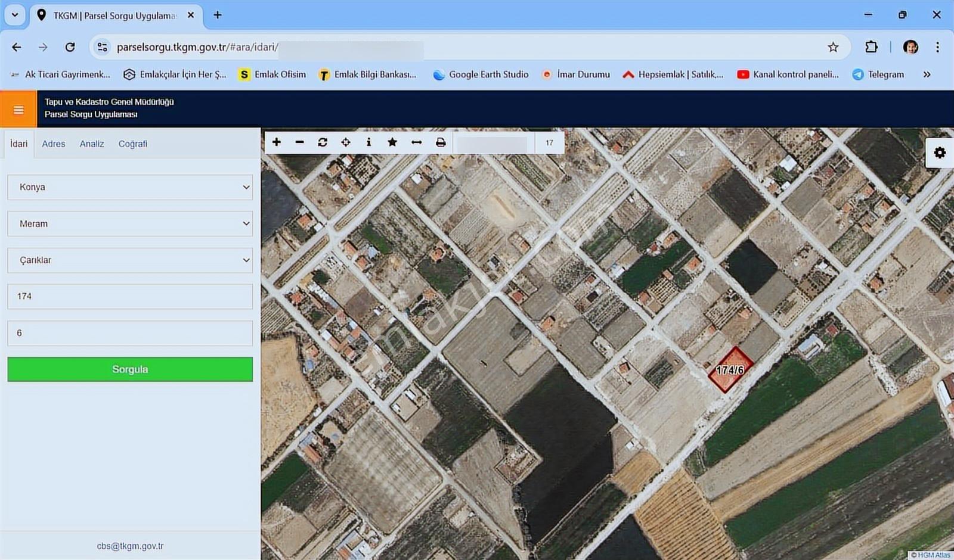Open map settings gear button
Viewport: 954px width, 560px height.
[x=940, y=153]
